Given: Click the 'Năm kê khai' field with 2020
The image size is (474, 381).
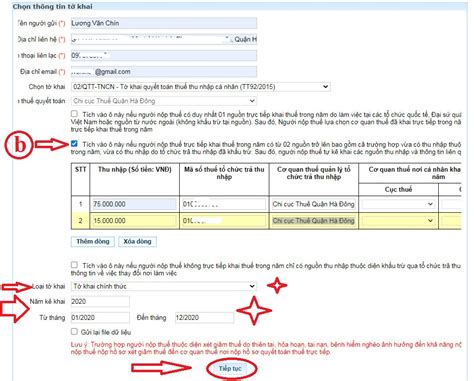Looking at the screenshot, I should pyautogui.click(x=100, y=301).
